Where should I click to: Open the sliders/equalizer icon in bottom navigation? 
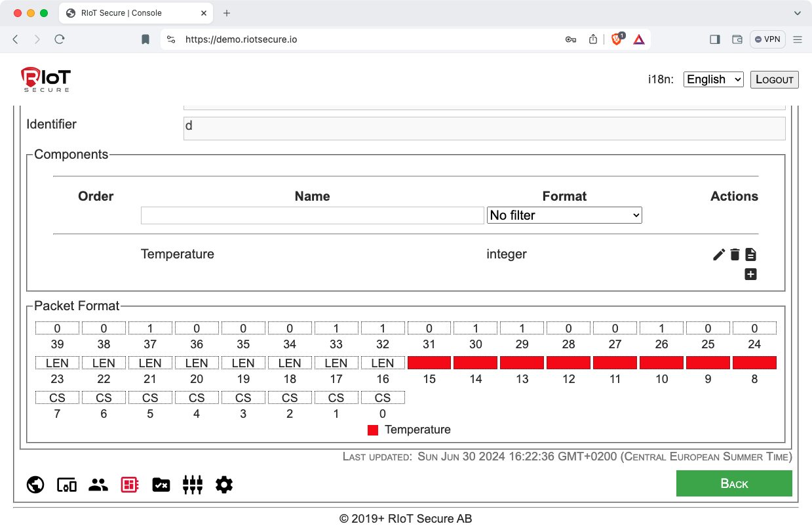pyautogui.click(x=193, y=485)
